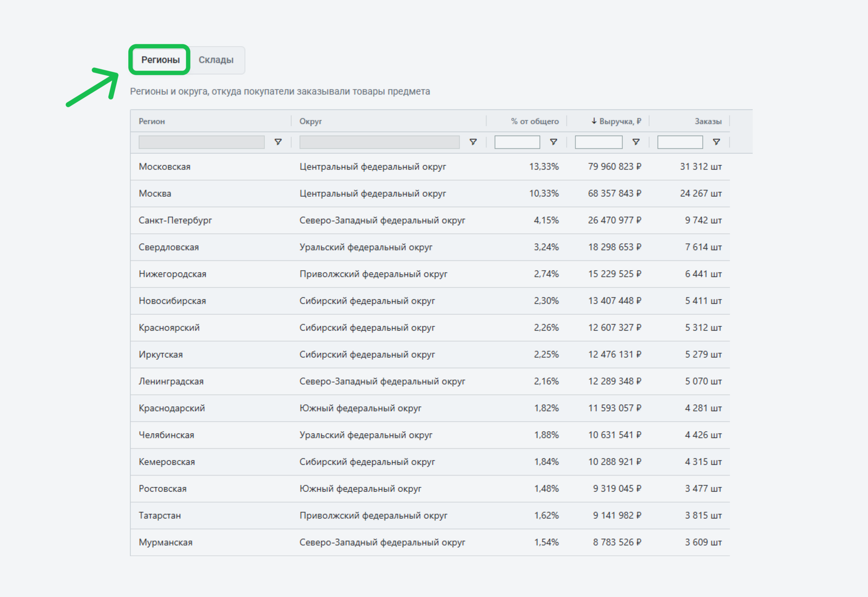Select the Регионы tab
This screenshot has height=597, width=868.
[160, 60]
